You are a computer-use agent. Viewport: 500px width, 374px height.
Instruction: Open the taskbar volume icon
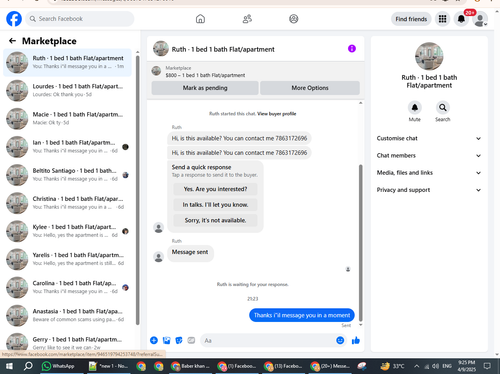click(436, 366)
